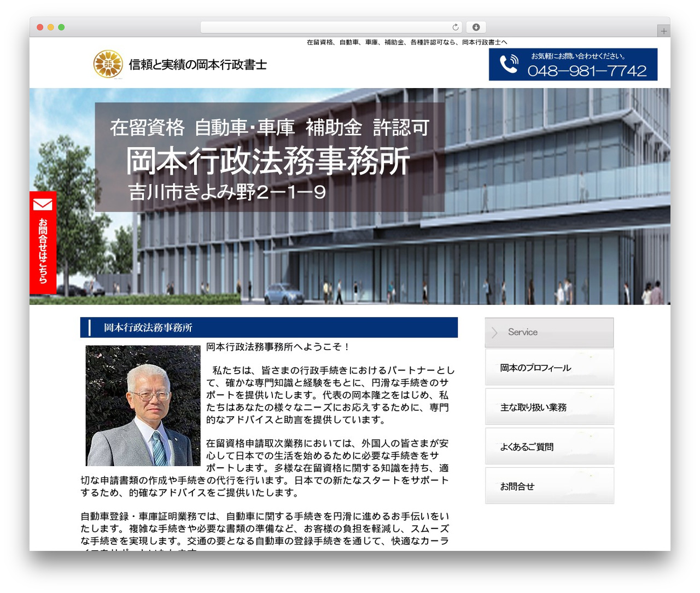The width and height of the screenshot is (700, 593).
Task: Click the hero line 在留資格 自動車・車庫 補助金 許認可
Action: click(270, 127)
